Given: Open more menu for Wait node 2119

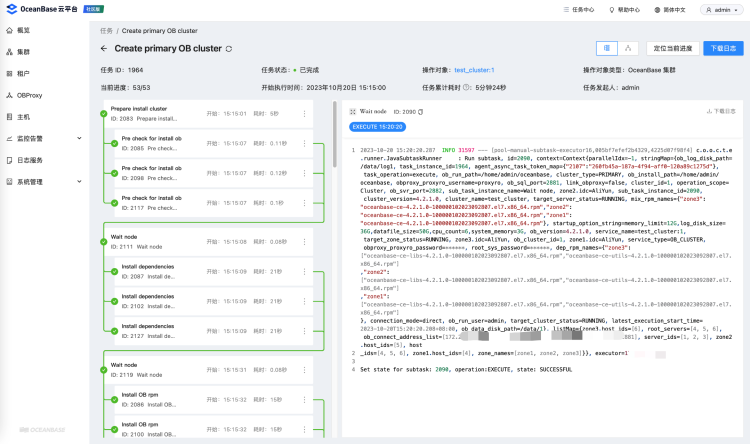Looking at the screenshot, I should click(x=304, y=370).
